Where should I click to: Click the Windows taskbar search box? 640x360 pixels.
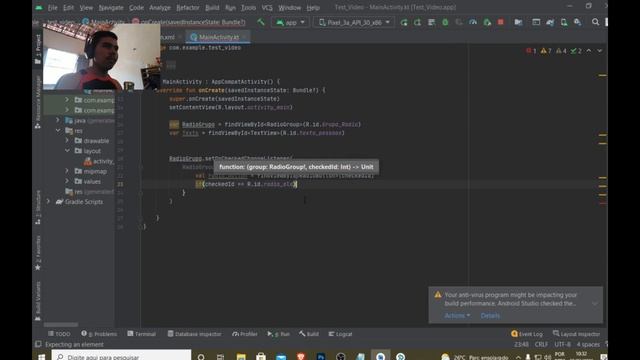[x=121, y=356]
